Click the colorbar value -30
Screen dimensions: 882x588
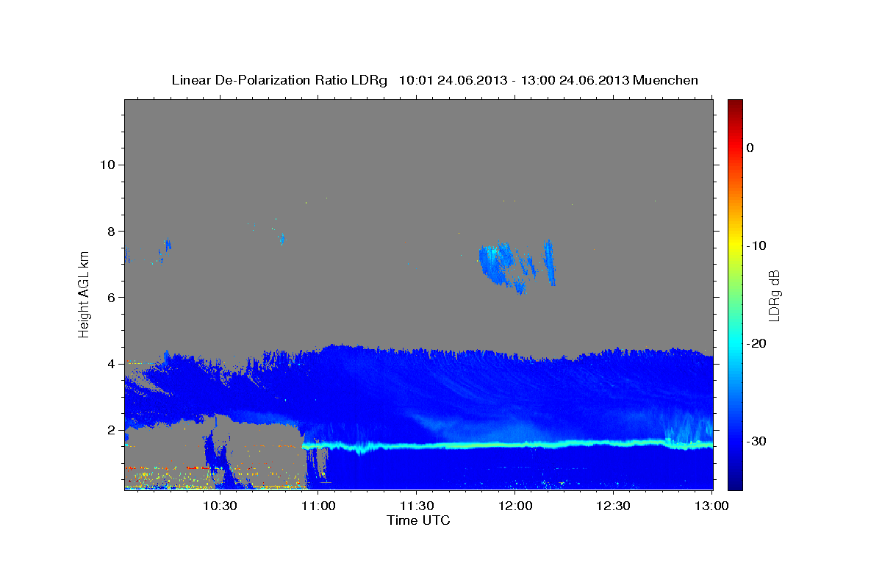coord(757,441)
